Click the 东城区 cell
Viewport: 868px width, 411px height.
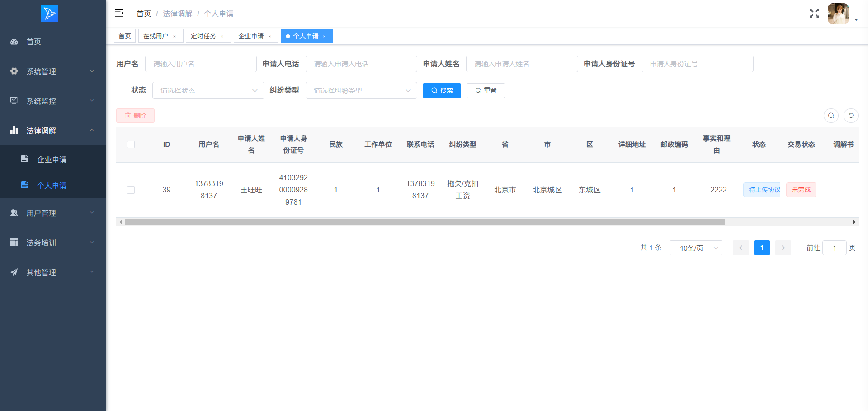click(x=590, y=190)
